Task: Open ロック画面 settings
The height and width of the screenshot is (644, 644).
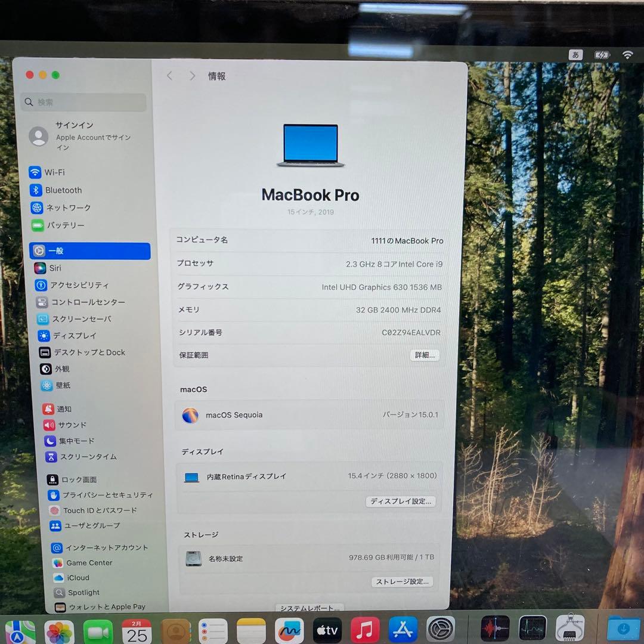Action: (x=72, y=479)
